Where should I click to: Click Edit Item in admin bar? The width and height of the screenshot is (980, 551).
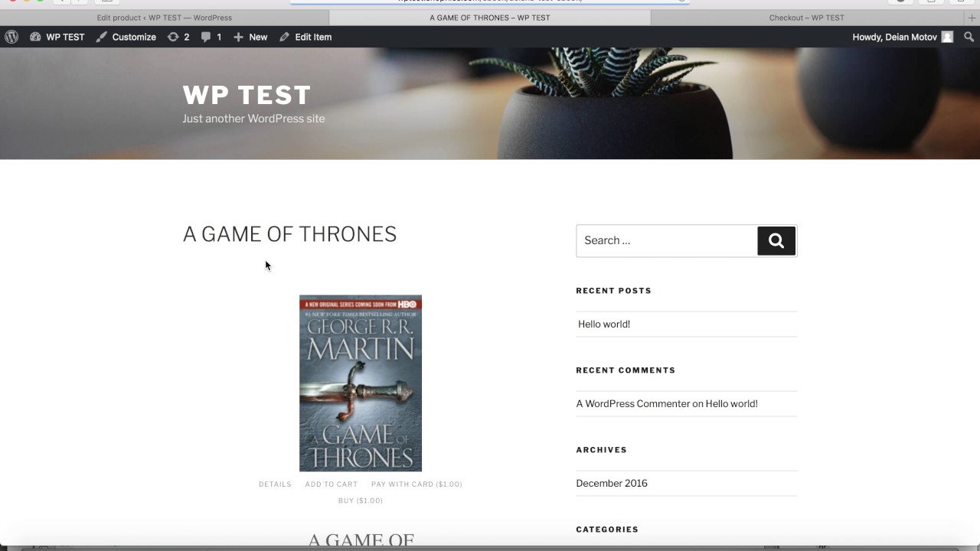point(305,37)
